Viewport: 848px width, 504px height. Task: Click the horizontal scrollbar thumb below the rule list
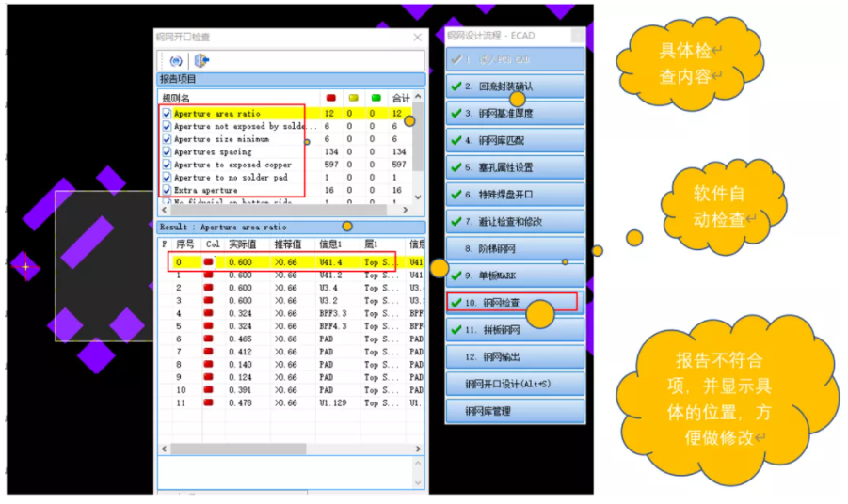pos(279,210)
